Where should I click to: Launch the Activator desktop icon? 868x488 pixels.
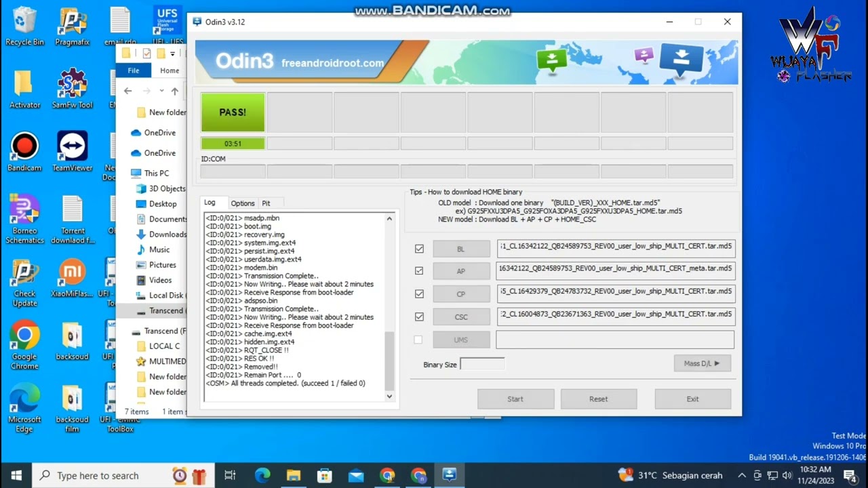(24, 89)
